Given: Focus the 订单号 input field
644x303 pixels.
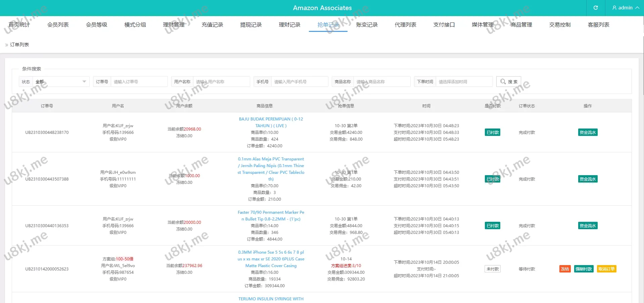Looking at the screenshot, I should tap(139, 82).
